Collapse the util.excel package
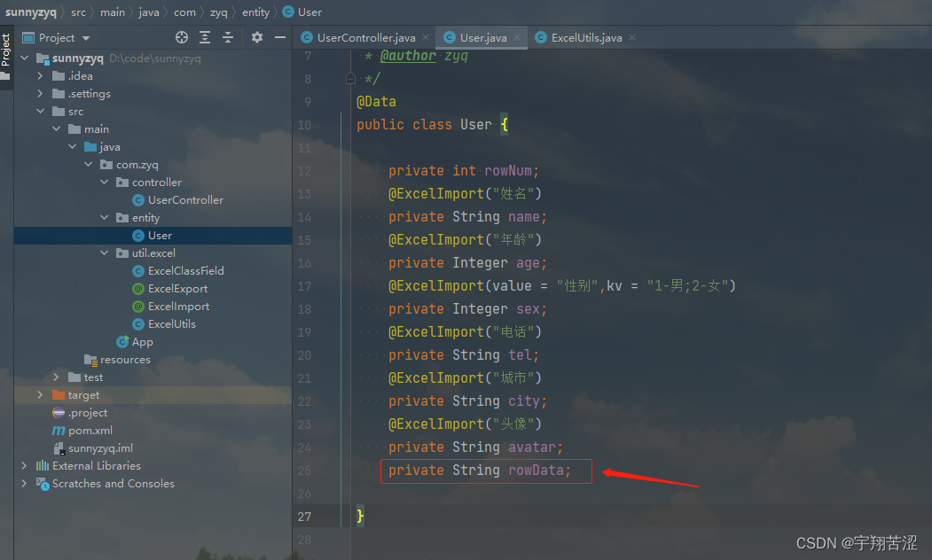The width and height of the screenshot is (932, 560). pos(105,253)
